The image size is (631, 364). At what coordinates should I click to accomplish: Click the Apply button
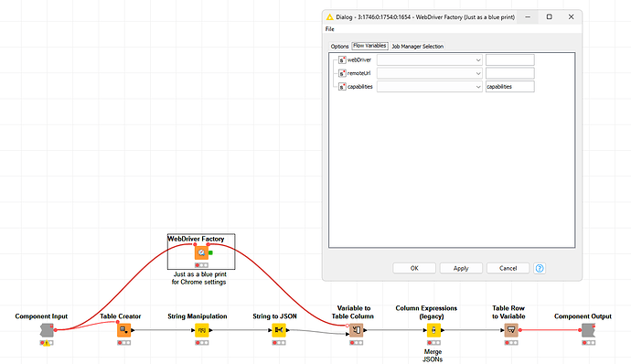(x=461, y=268)
